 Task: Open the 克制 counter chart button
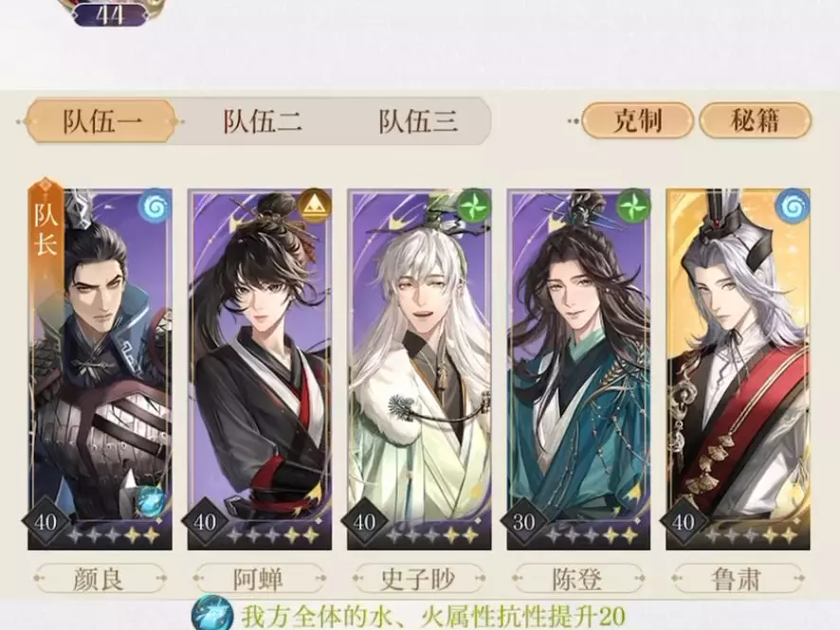(x=637, y=120)
